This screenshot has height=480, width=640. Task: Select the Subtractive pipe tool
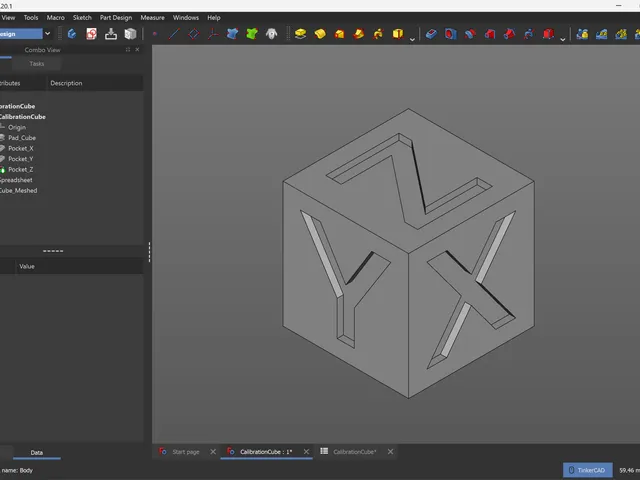[x=509, y=33]
